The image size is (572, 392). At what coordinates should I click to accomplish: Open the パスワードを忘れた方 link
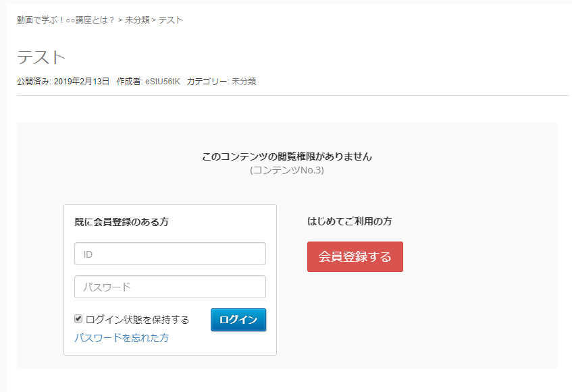click(x=122, y=338)
